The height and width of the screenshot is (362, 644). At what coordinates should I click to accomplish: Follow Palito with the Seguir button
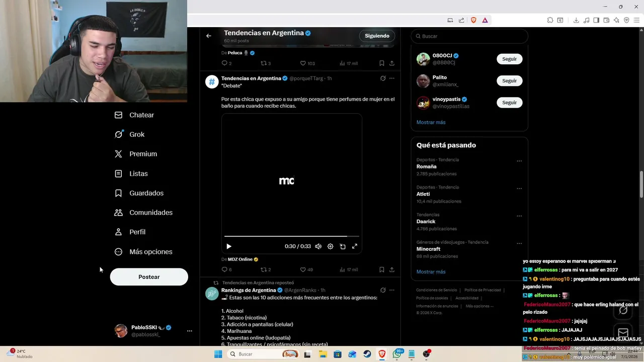click(x=509, y=80)
